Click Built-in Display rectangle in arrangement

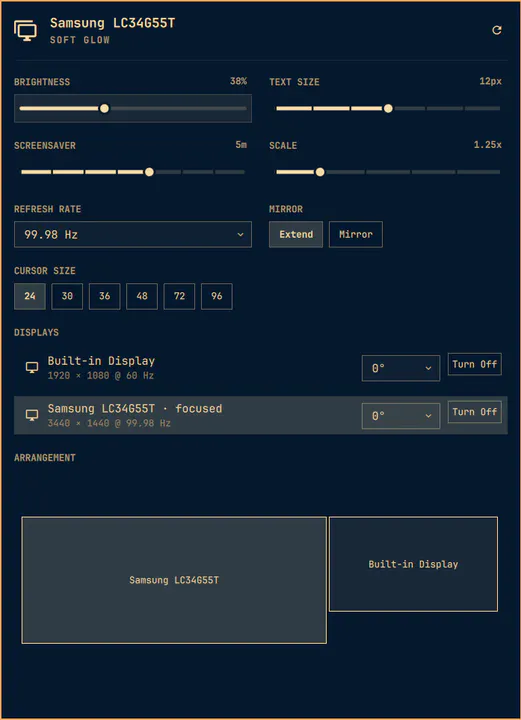tap(413, 564)
